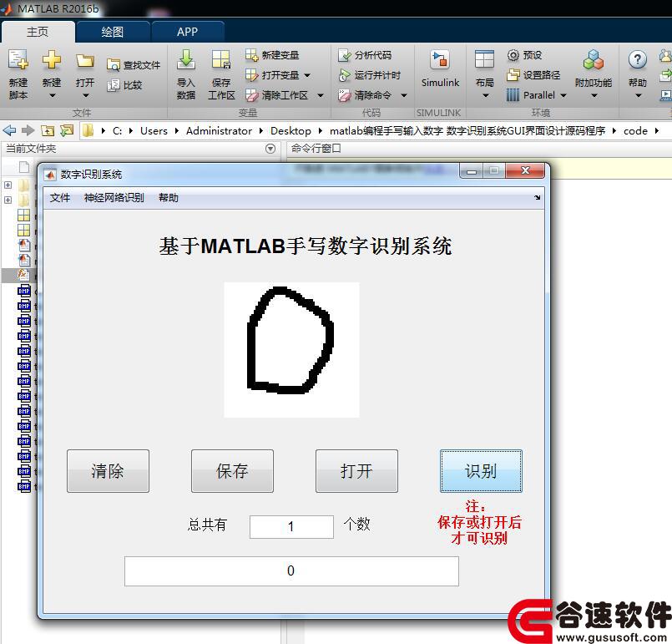Click the Layout (布局) icon
672x644 pixels.
point(484,59)
